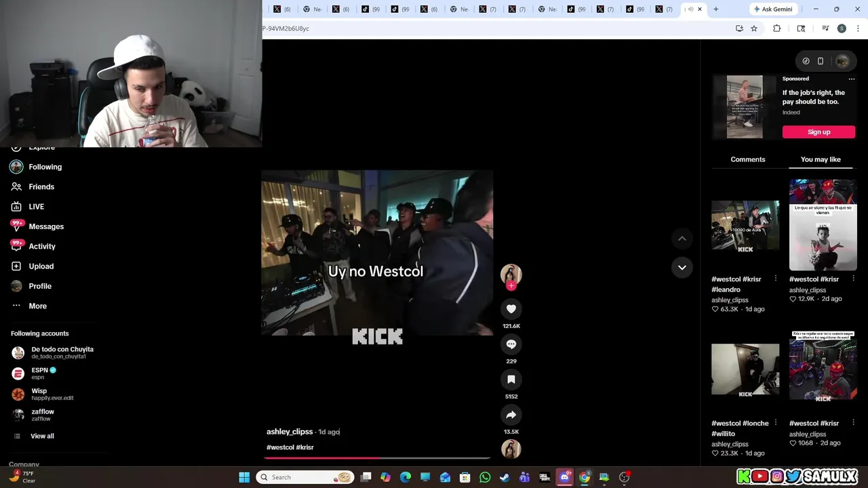Image resolution: width=868 pixels, height=488 pixels.
Task: Open the Chrome profile S avatar
Action: [x=842, y=28]
